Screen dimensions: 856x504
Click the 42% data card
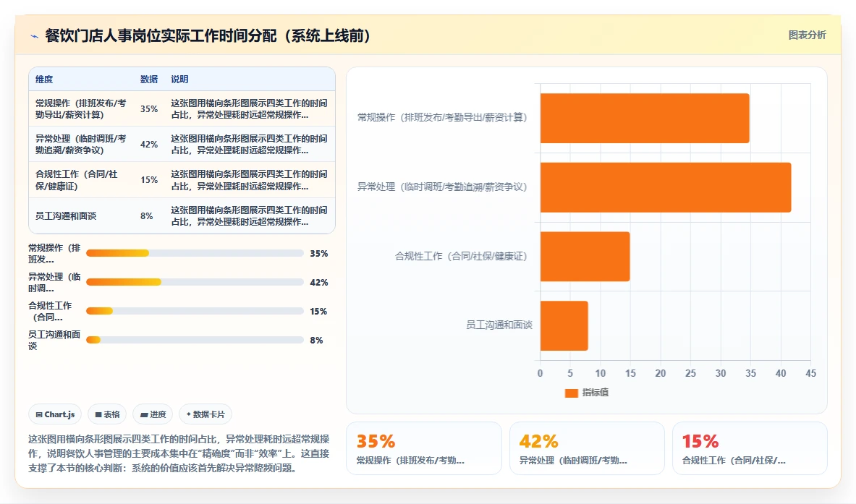coord(587,448)
